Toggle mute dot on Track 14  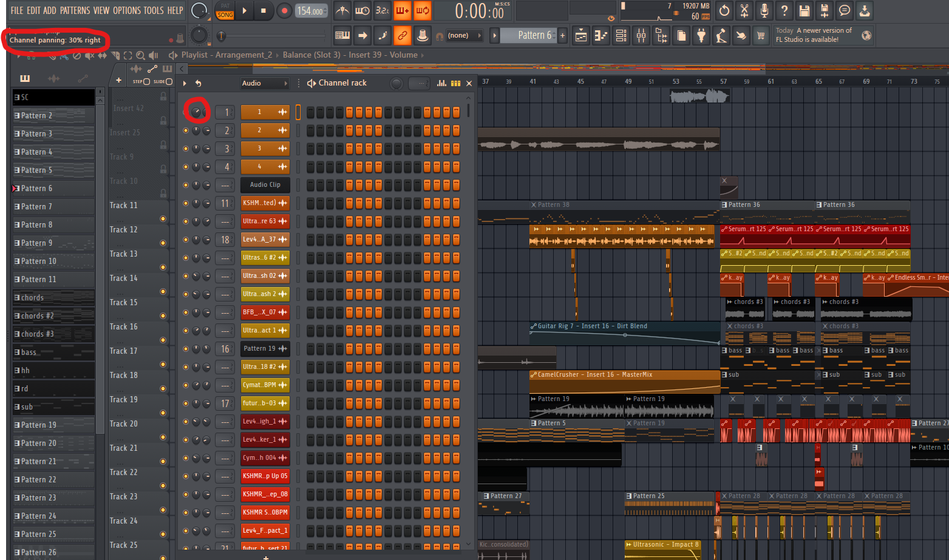163,291
